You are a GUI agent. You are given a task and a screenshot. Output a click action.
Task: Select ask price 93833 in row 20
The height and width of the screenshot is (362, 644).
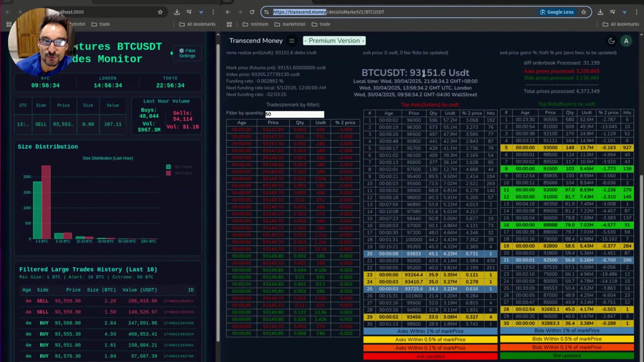pos(414,254)
